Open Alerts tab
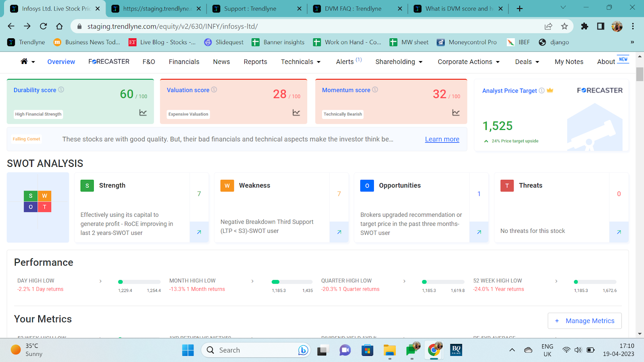This screenshot has height=362, width=644. (349, 61)
